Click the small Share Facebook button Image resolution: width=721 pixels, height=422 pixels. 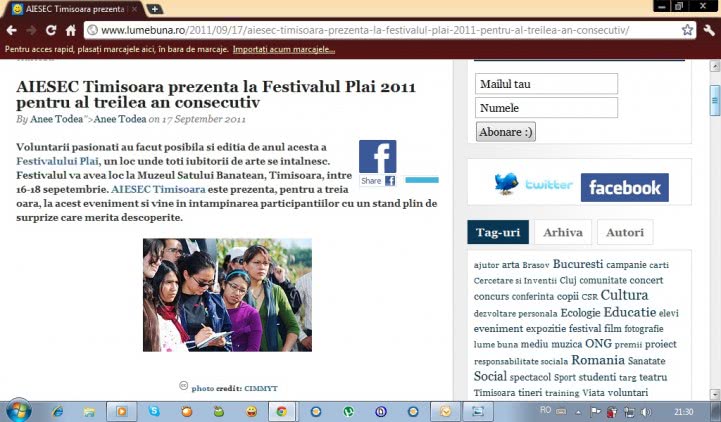click(378, 181)
